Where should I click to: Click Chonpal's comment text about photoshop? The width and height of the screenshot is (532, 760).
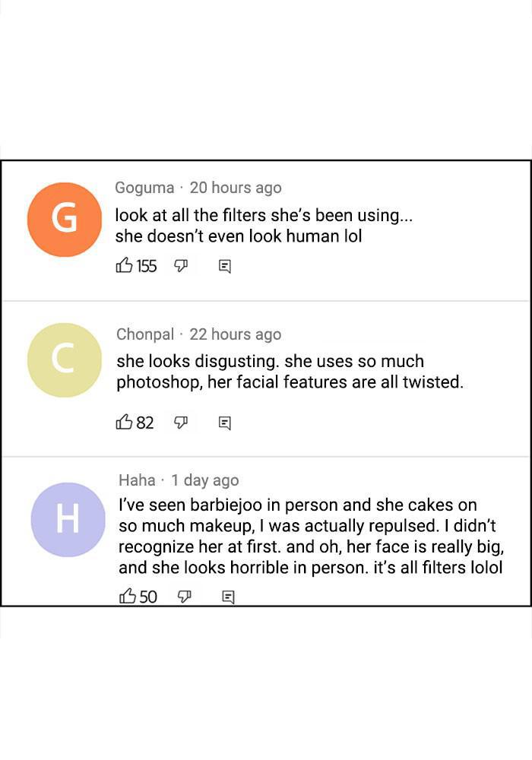pos(289,372)
